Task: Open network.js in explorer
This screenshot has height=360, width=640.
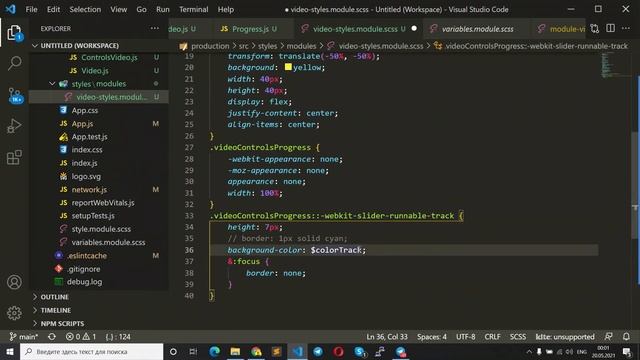Action: tap(89, 189)
